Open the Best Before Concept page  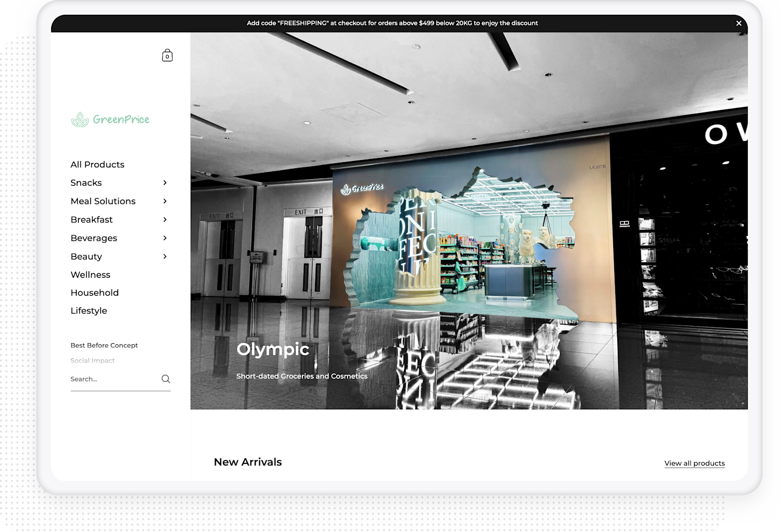104,345
